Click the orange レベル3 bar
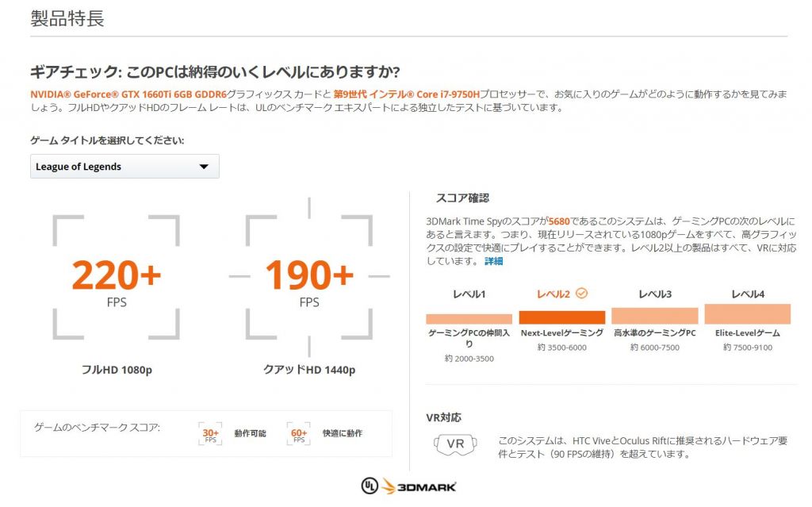812x507 pixels. pyautogui.click(x=654, y=316)
